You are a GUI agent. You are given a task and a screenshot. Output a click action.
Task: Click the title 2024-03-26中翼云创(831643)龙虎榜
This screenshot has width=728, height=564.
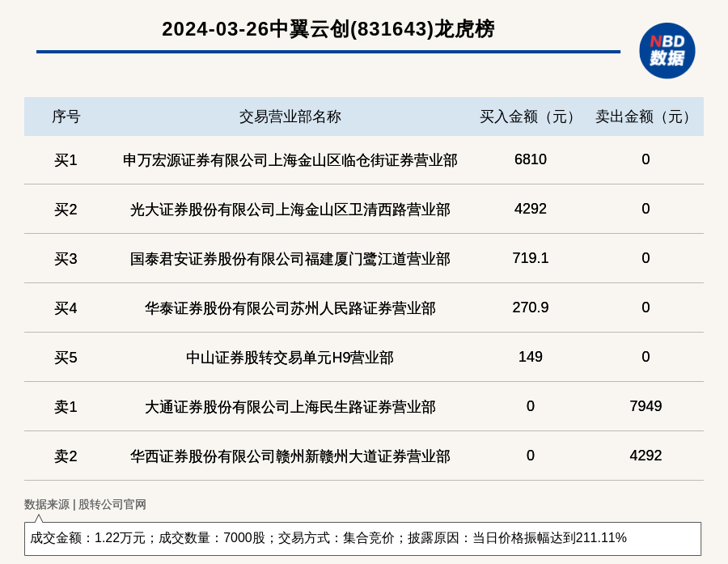(x=328, y=29)
